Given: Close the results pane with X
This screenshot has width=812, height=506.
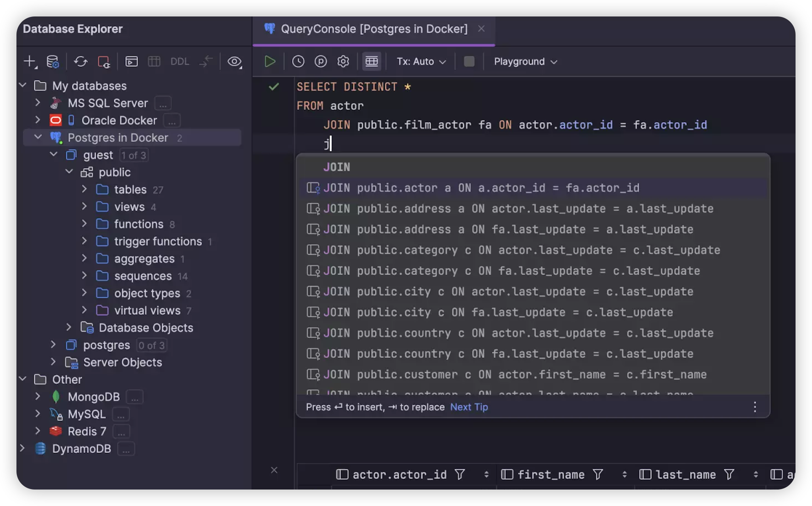Looking at the screenshot, I should coord(274,470).
